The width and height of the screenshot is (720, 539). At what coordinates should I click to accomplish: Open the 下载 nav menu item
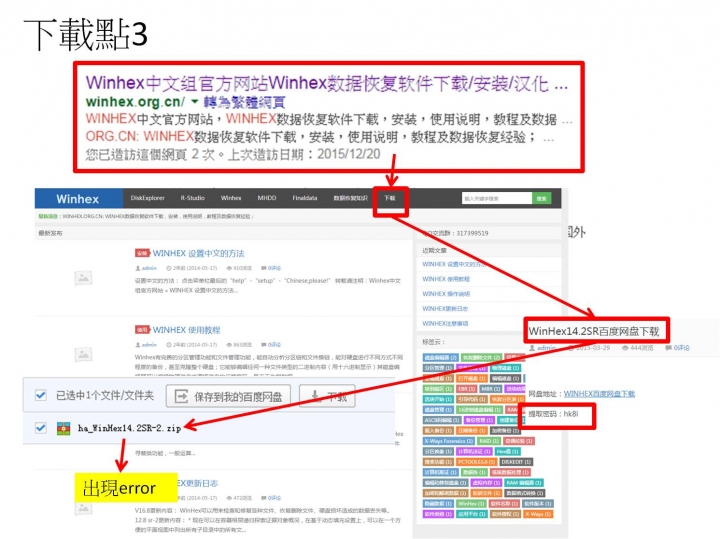coord(390,198)
